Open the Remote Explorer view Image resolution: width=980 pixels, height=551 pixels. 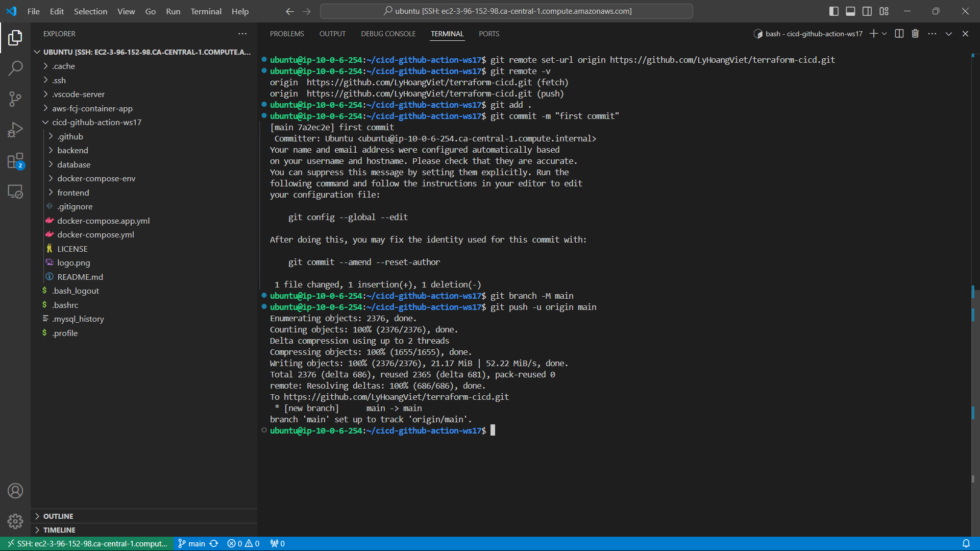pyautogui.click(x=15, y=191)
